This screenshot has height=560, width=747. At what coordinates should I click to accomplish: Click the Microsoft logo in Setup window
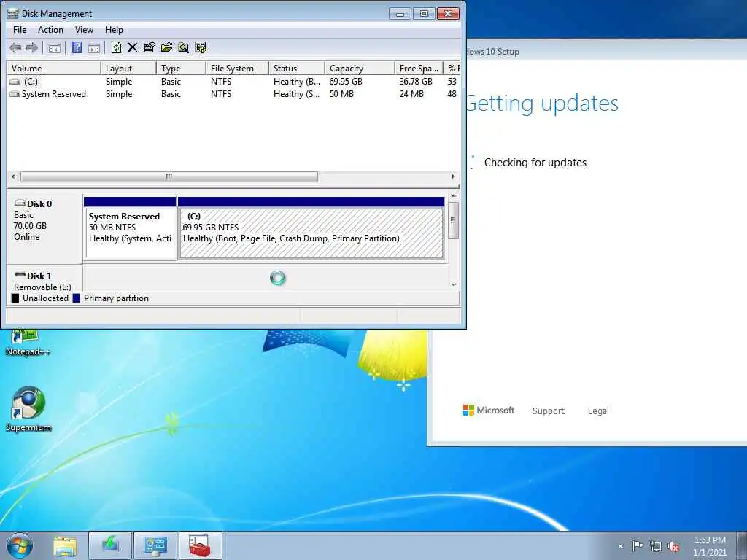coord(488,410)
